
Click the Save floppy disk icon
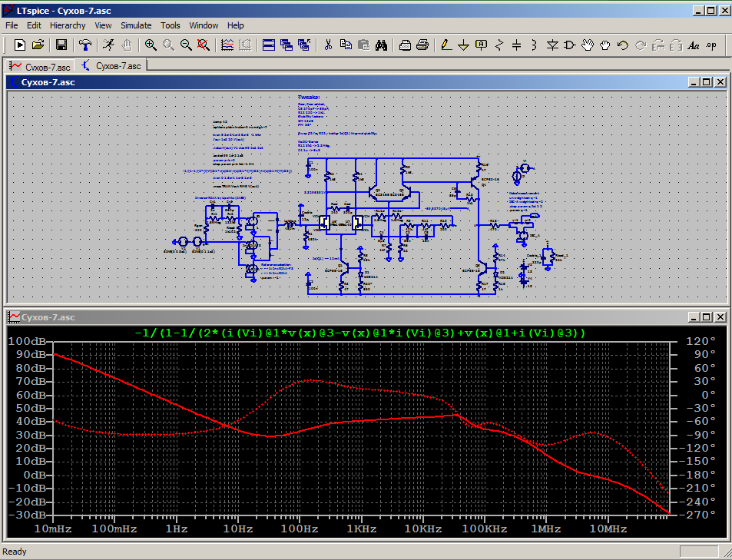[x=61, y=45]
